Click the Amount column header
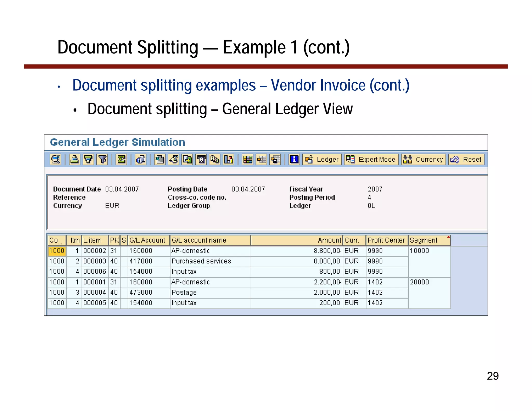 click(297, 240)
